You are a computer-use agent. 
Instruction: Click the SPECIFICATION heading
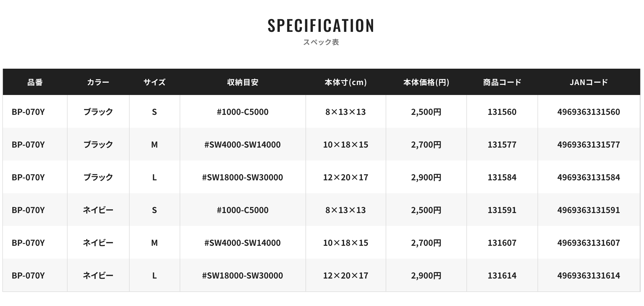tap(321, 25)
